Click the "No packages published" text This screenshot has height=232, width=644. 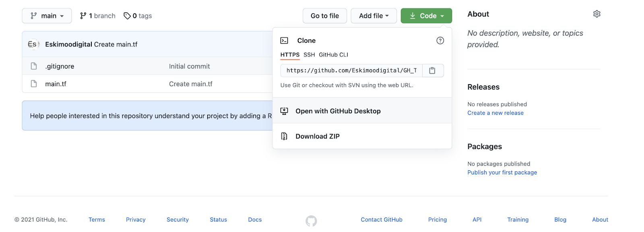499,164
